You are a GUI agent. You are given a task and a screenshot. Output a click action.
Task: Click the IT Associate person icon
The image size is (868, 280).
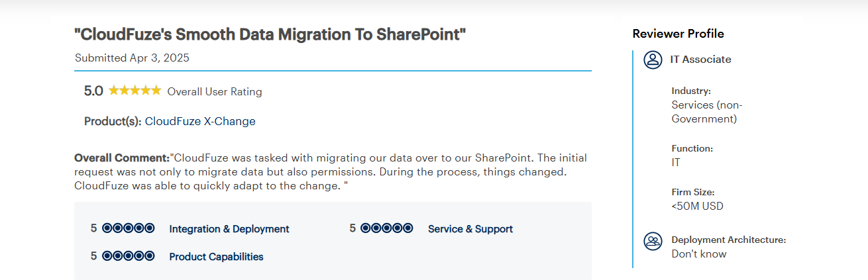click(653, 60)
